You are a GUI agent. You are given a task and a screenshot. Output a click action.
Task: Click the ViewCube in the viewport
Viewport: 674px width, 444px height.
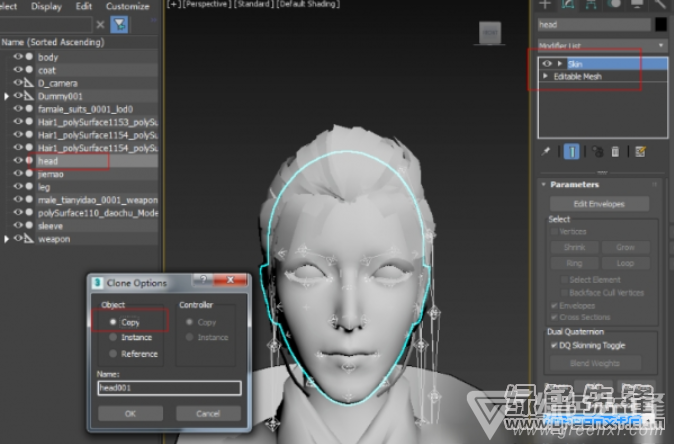[490, 33]
